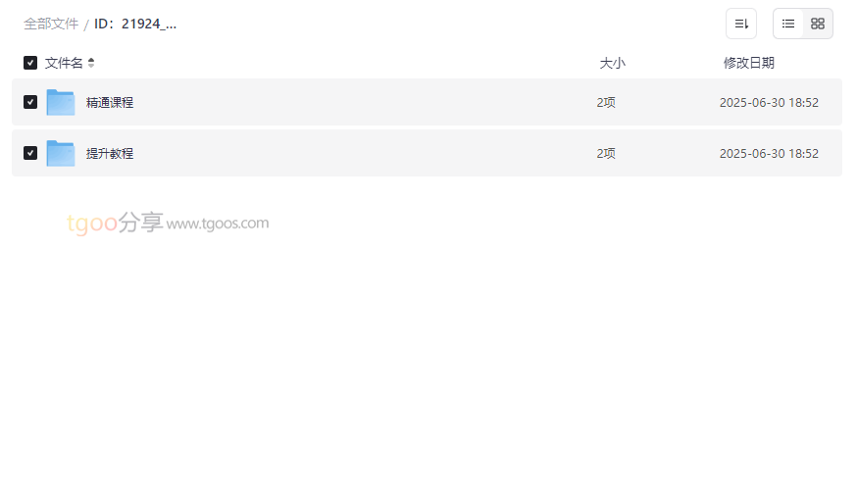
Task: Open the sort order menu icon
Action: 740,24
